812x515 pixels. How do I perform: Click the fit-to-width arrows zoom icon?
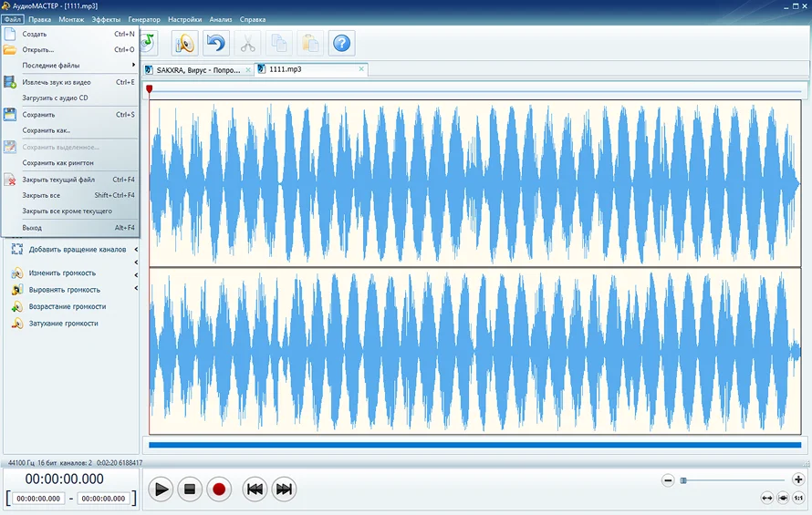pyautogui.click(x=767, y=498)
